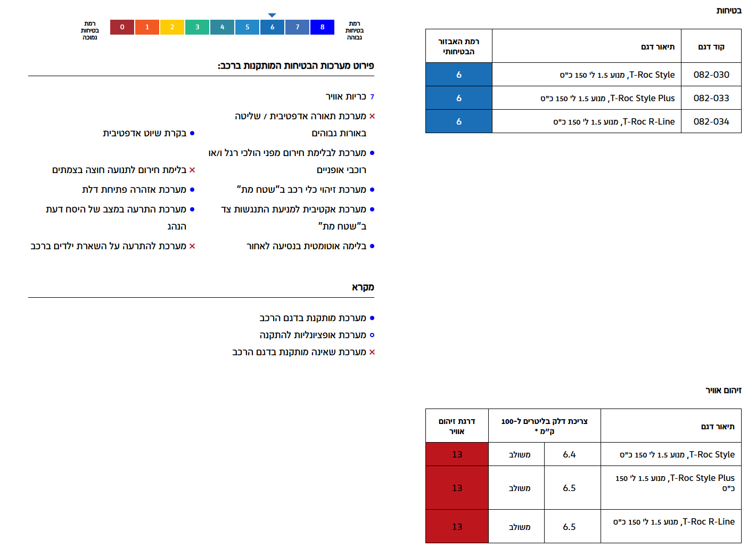Select the bright blue 8 safety scale swatch
Image resolution: width=756 pixels, height=547 pixels.
(x=322, y=27)
